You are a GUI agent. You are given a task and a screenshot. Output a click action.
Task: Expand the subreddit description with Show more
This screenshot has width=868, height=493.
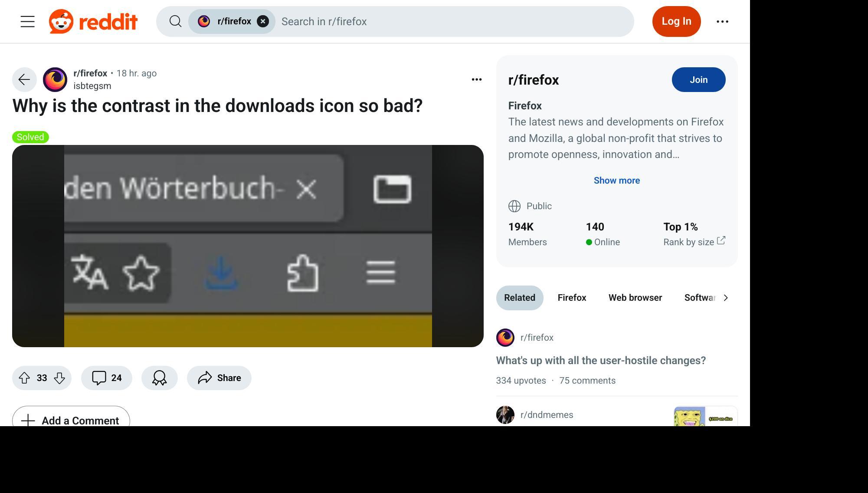pyautogui.click(x=616, y=180)
